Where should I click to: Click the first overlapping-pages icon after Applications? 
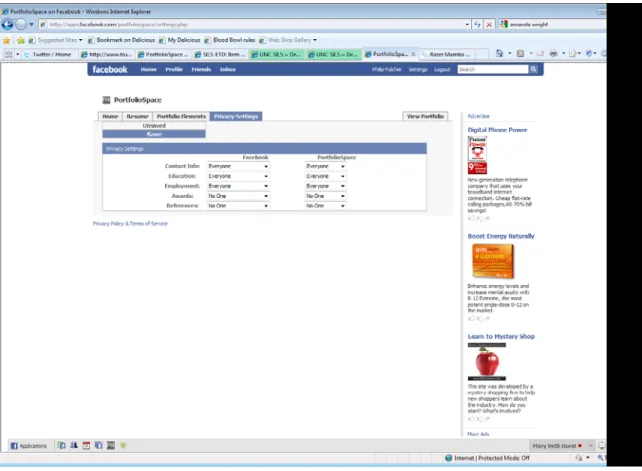click(x=61, y=445)
